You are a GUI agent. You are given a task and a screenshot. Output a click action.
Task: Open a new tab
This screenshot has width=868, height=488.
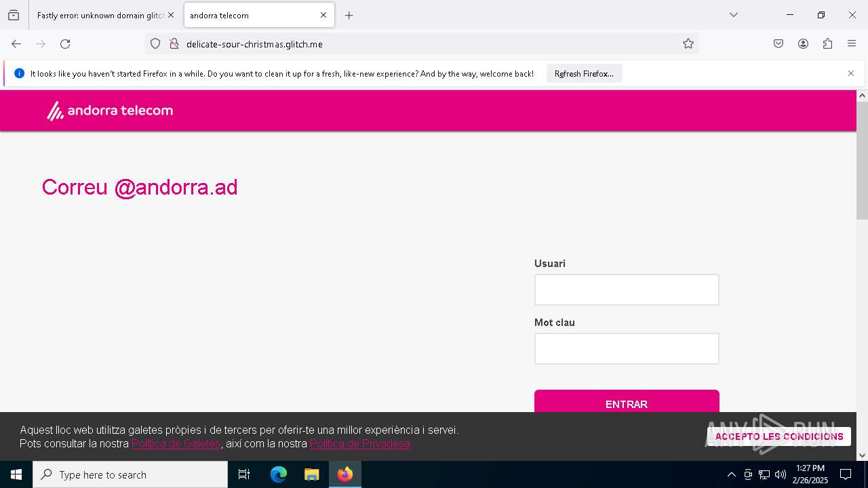pyautogui.click(x=349, y=15)
